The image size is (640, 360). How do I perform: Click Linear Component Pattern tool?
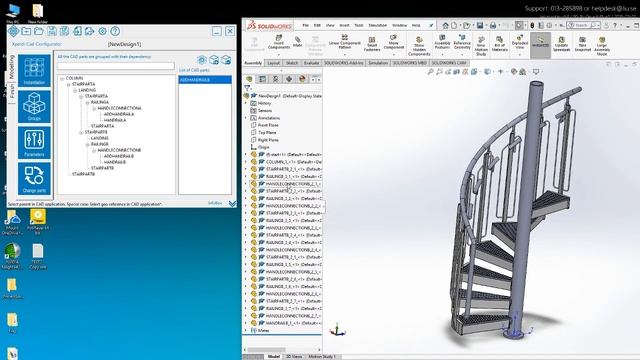(x=344, y=42)
